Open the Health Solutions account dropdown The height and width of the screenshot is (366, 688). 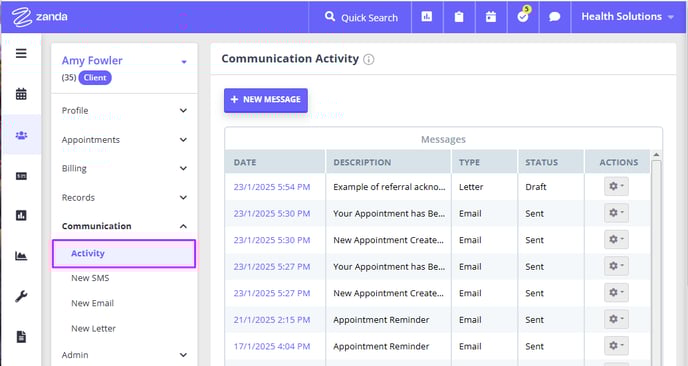[x=627, y=17]
